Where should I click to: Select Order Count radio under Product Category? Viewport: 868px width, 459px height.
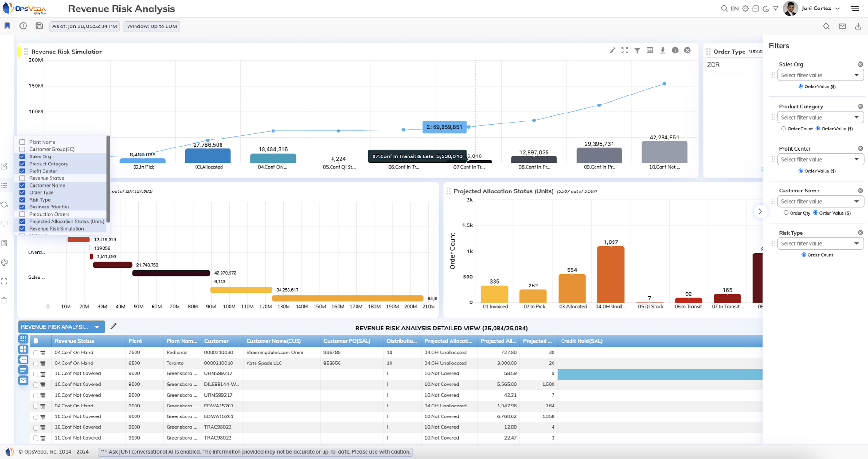click(783, 129)
